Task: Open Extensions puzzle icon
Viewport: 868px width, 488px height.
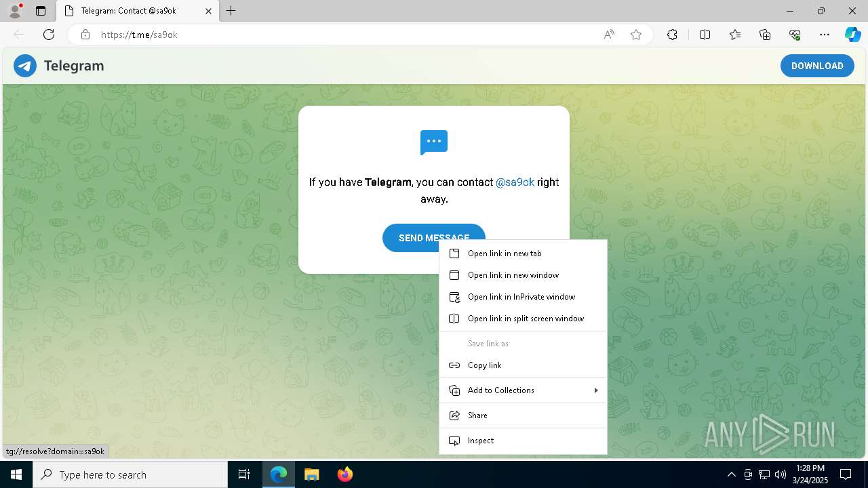Action: (x=672, y=35)
